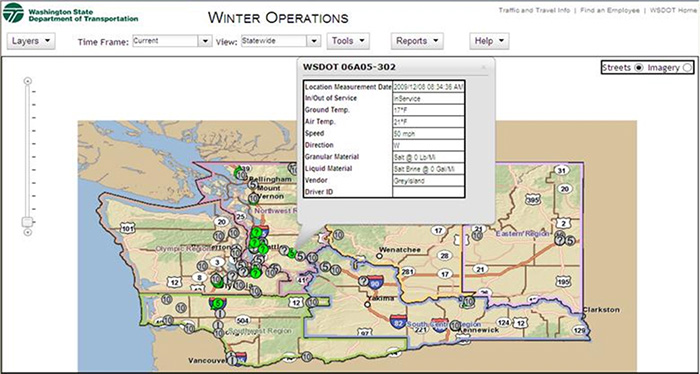This screenshot has height=374, width=700.
Task: Click the 10 marker northwest of Wenatchee
Action: click(x=338, y=235)
